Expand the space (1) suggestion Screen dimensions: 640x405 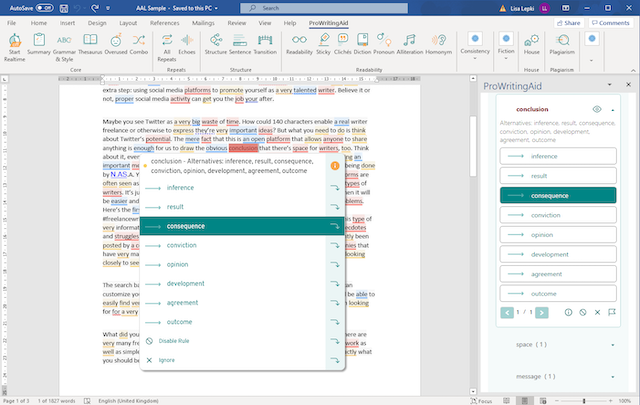point(612,345)
